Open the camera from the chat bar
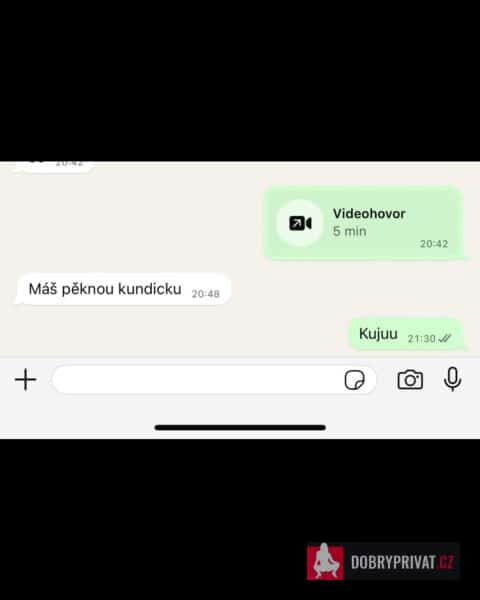Viewport: 480px width, 600px height. tap(410, 380)
